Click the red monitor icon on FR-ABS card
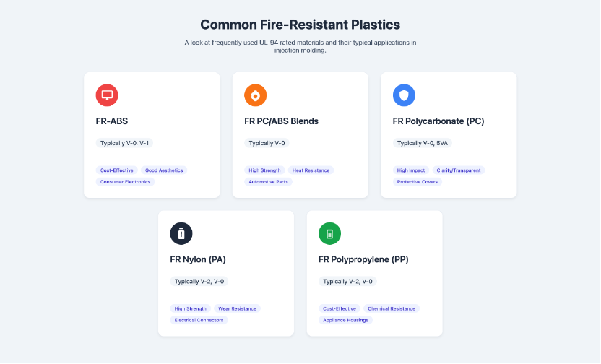This screenshot has height=364, width=601. coord(107,95)
